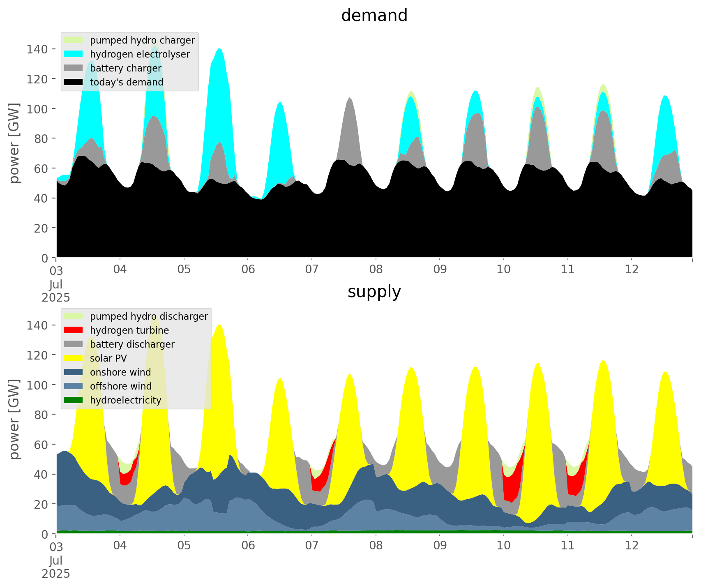
Task: Click the green hydroelectricity legend swatch
Action: [x=74, y=400]
